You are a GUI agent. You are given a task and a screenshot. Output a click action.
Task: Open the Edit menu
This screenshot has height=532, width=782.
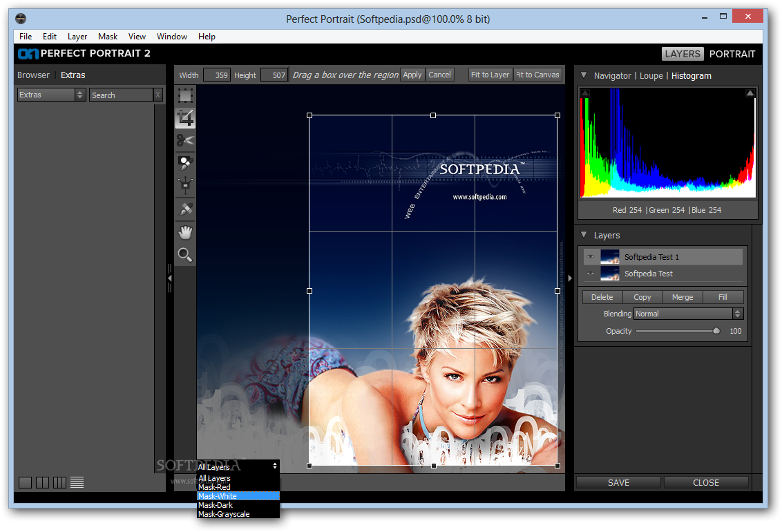click(49, 37)
